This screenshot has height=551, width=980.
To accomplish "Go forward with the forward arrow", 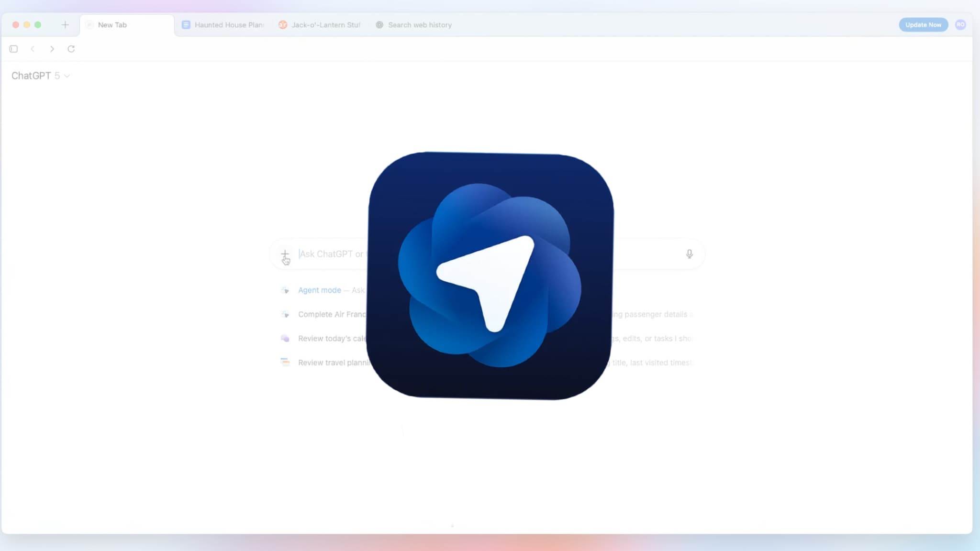I will pyautogui.click(x=52, y=49).
